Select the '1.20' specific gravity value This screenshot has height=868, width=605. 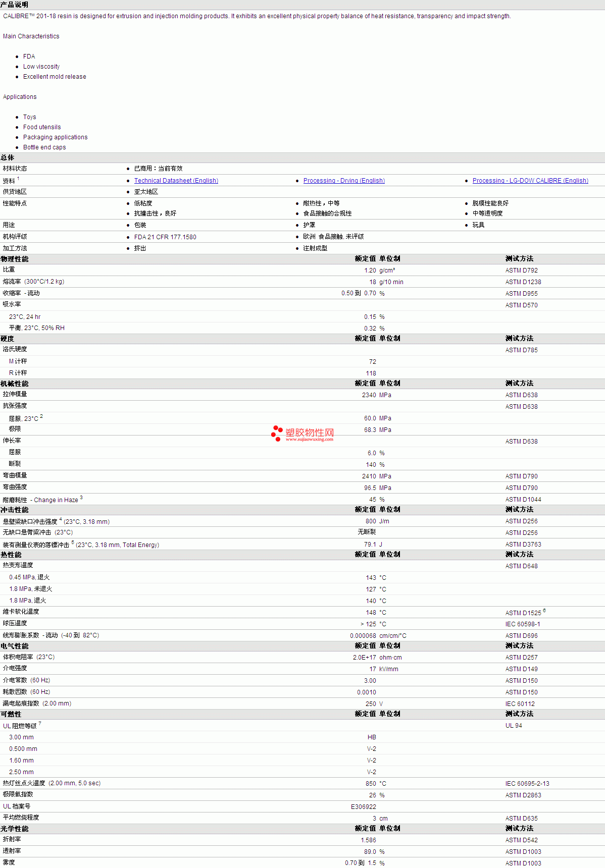pos(370,270)
